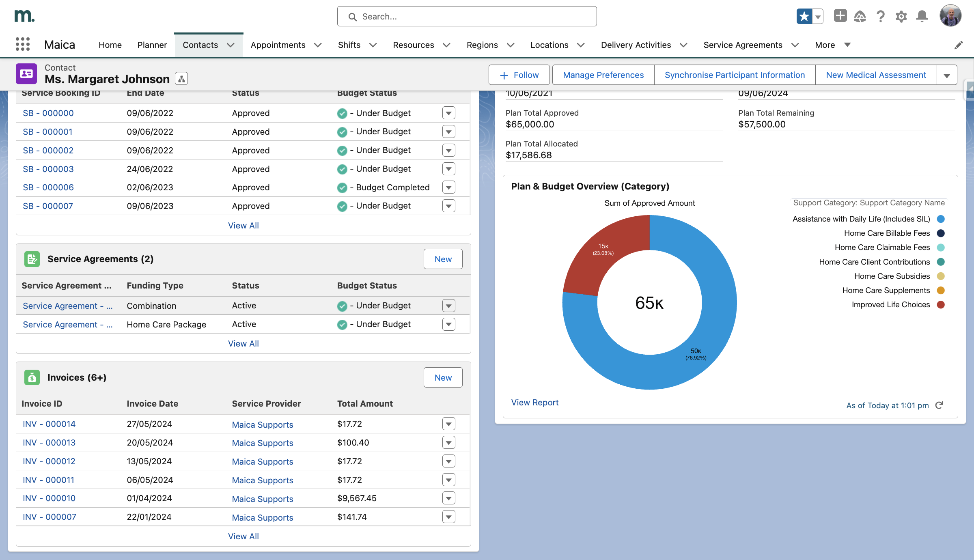Click Manage Preferences button

pos(603,75)
